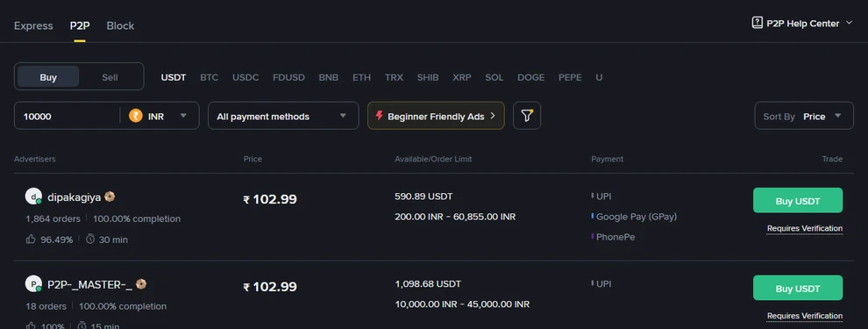The image size is (868, 329).
Task: Select the U coin tab
Action: coord(599,77)
